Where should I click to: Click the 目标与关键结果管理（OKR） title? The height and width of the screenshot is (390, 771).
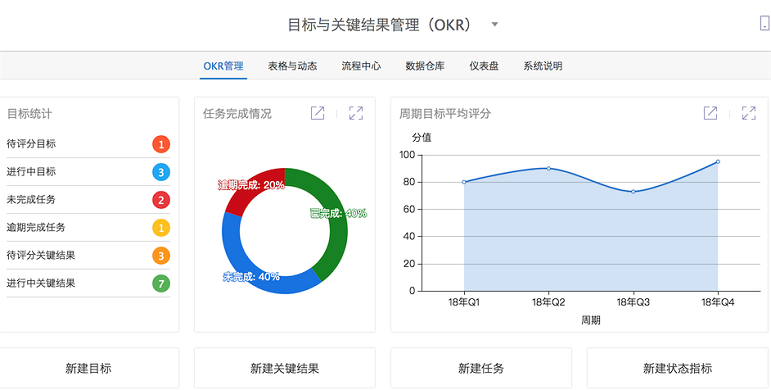point(380,25)
